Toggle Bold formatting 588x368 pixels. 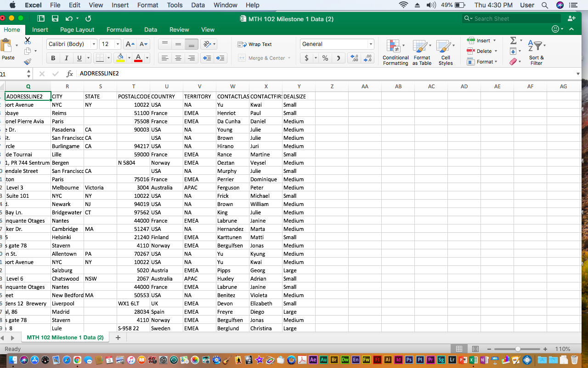[x=53, y=58]
